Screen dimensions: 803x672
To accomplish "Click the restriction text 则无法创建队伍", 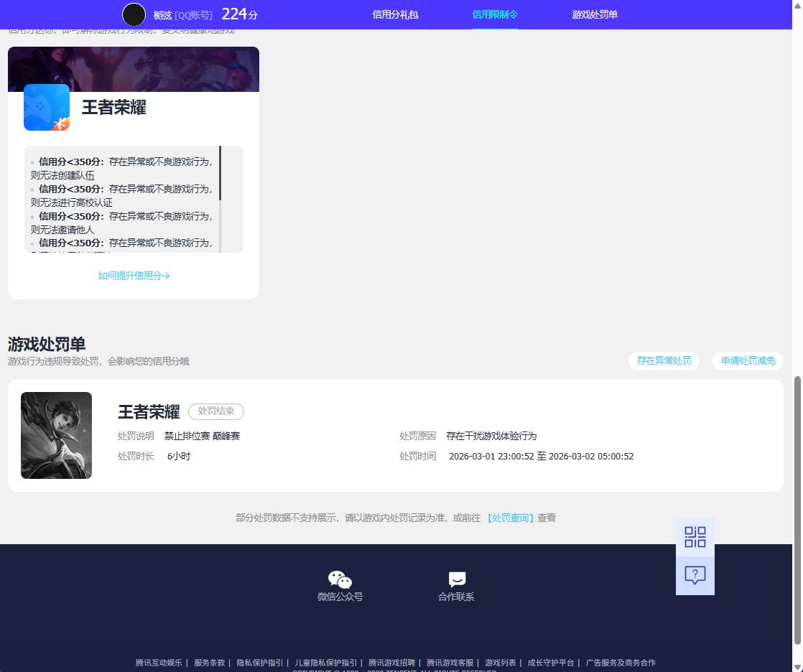I will (62, 176).
